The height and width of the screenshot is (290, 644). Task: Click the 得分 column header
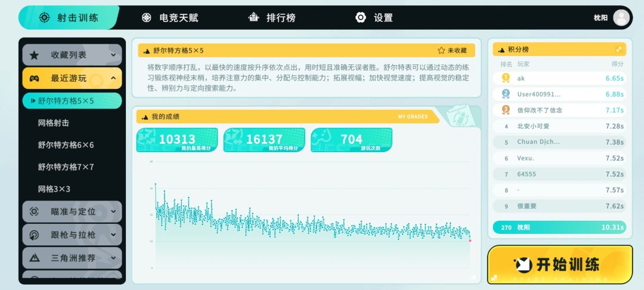(617, 64)
